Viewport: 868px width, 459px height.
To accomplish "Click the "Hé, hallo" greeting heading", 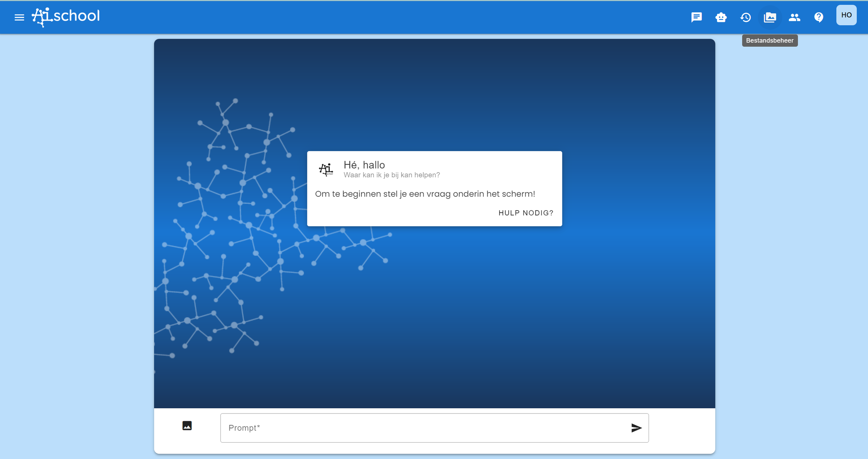I will click(x=364, y=165).
